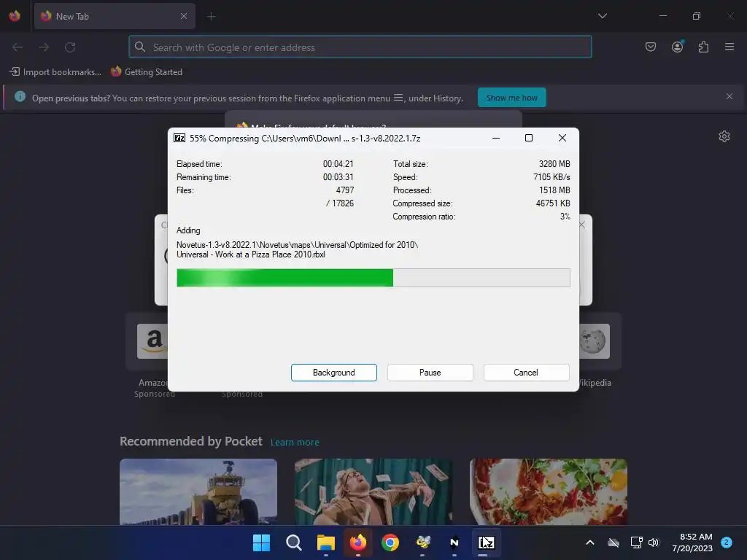Click the 7z icon in dialog title bar
747x560 pixels.
coord(179,138)
